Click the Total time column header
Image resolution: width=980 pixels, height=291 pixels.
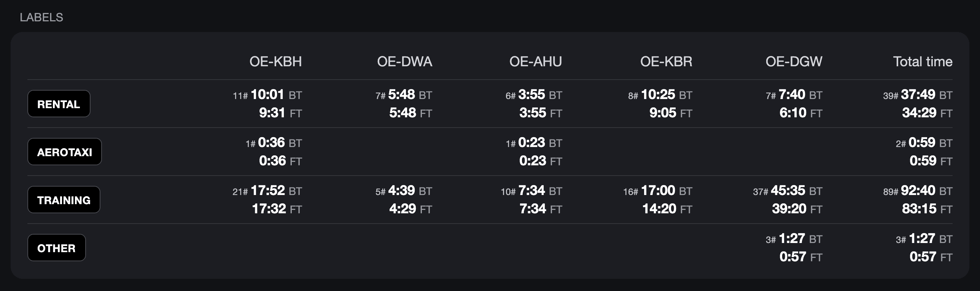click(x=923, y=62)
